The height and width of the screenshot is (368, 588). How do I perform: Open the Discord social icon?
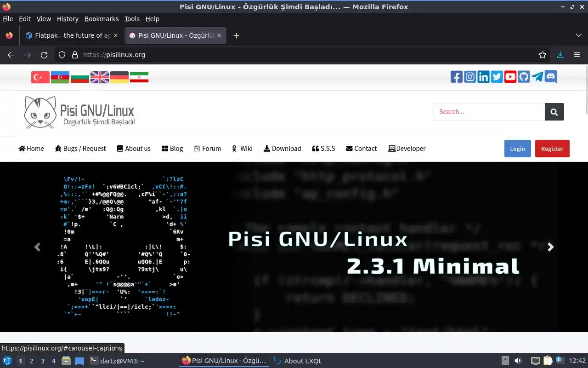pyautogui.click(x=551, y=77)
